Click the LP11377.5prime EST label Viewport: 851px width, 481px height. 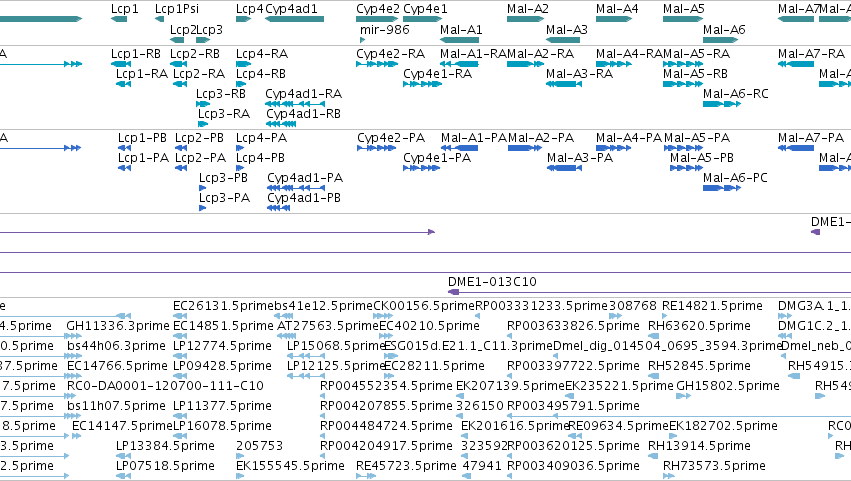[222, 407]
